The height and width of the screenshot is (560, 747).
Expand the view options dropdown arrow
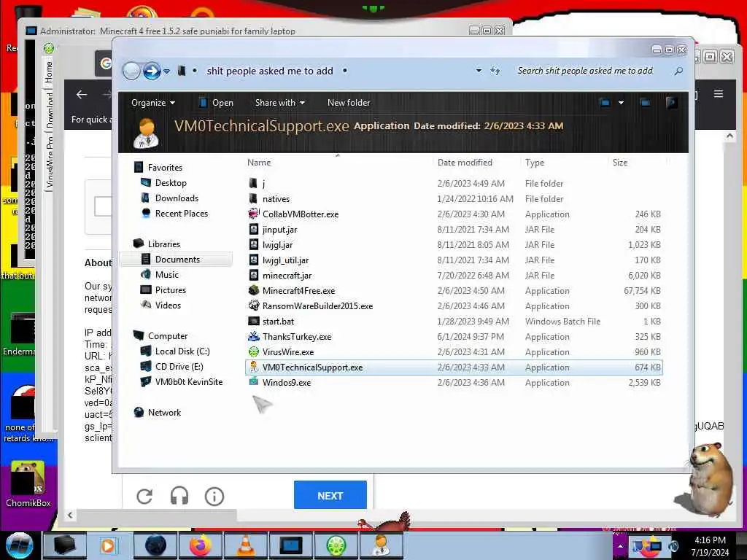click(x=621, y=102)
